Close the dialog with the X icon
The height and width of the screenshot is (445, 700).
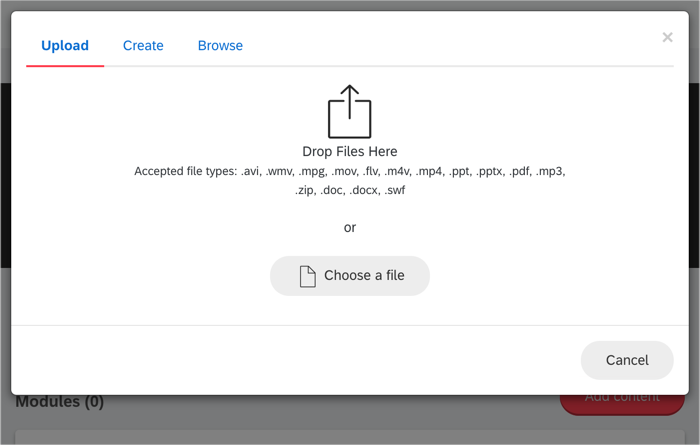pyautogui.click(x=667, y=37)
